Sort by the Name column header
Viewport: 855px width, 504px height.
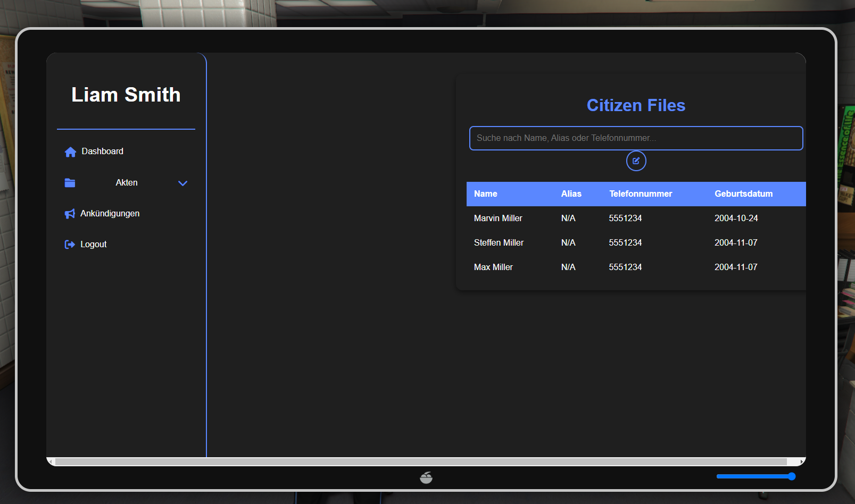click(486, 194)
